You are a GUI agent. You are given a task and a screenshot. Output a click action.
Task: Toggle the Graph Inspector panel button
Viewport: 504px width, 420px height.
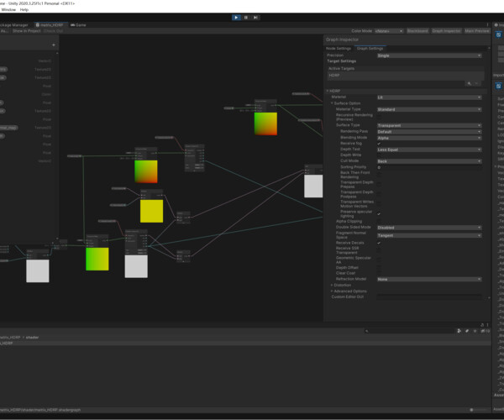point(446,31)
